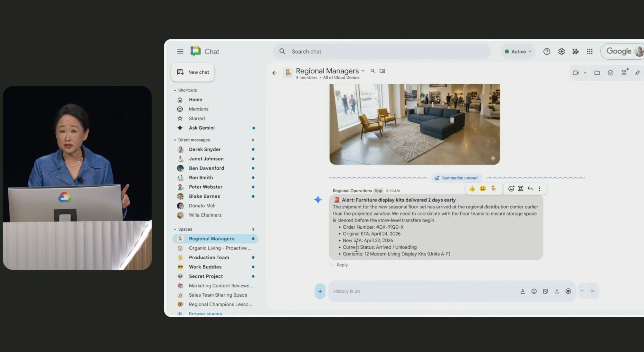Screen dimensions: 644x352
Task: Change status using the Active dropdown
Action: (518, 51)
